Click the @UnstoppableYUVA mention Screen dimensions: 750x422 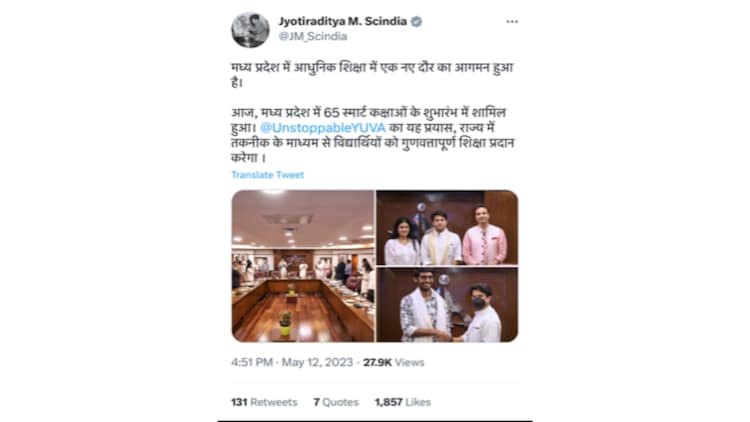[322, 128]
